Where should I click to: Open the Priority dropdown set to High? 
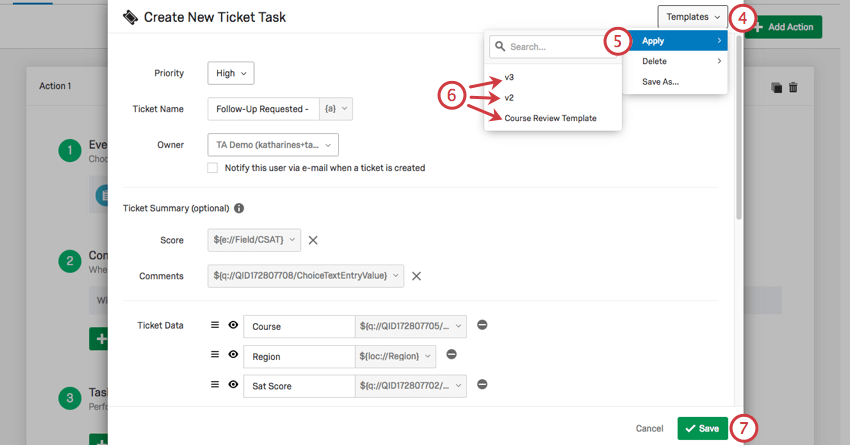coord(231,73)
